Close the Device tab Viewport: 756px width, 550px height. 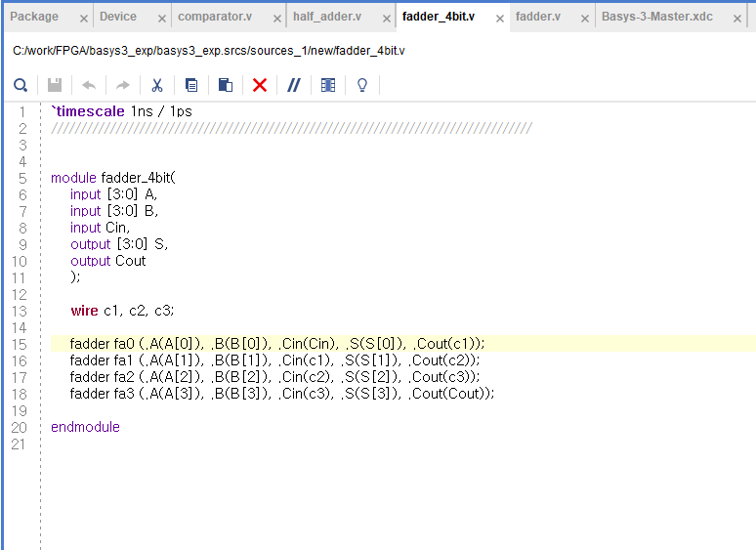[x=162, y=19]
